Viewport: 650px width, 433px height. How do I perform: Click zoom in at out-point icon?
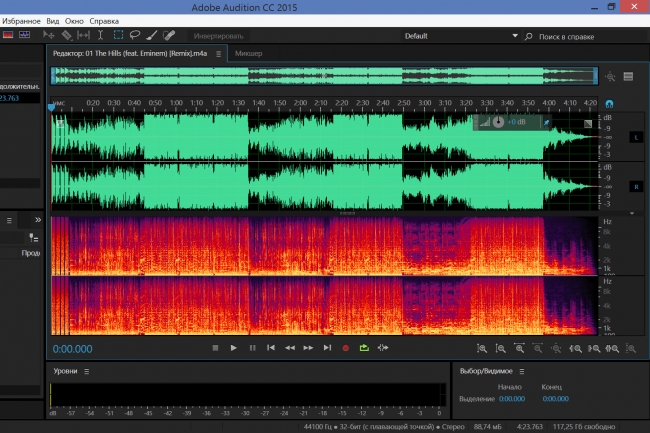(594, 348)
